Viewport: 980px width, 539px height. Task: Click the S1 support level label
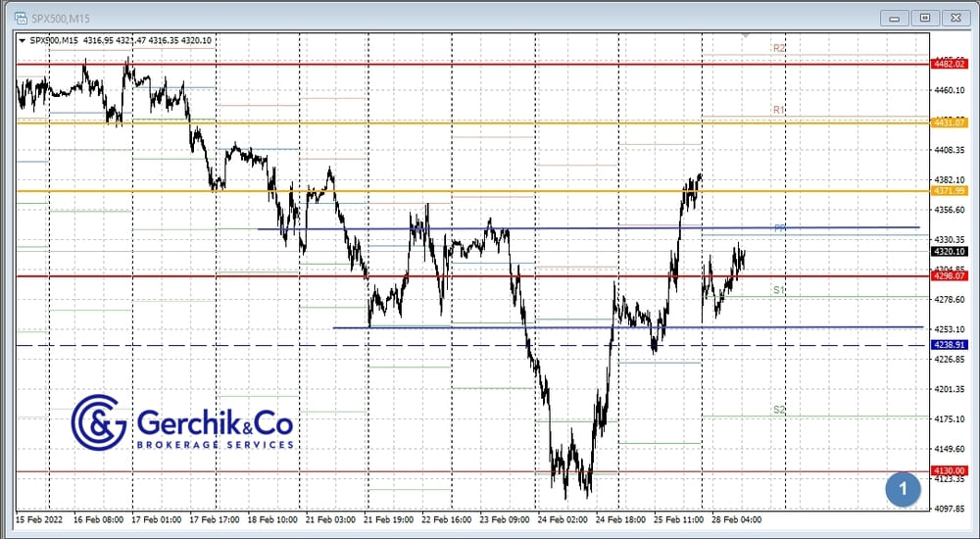(x=778, y=290)
